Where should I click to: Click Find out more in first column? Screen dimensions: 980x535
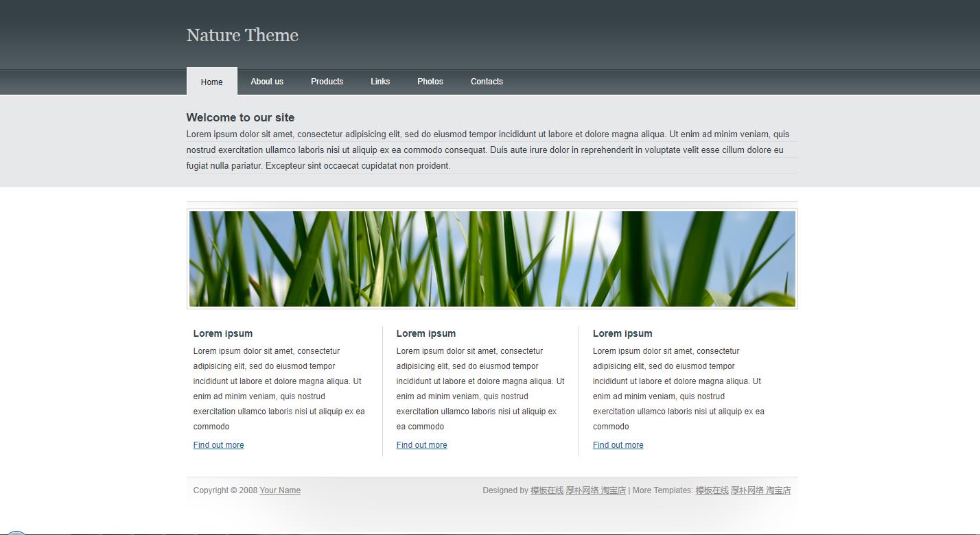click(218, 445)
